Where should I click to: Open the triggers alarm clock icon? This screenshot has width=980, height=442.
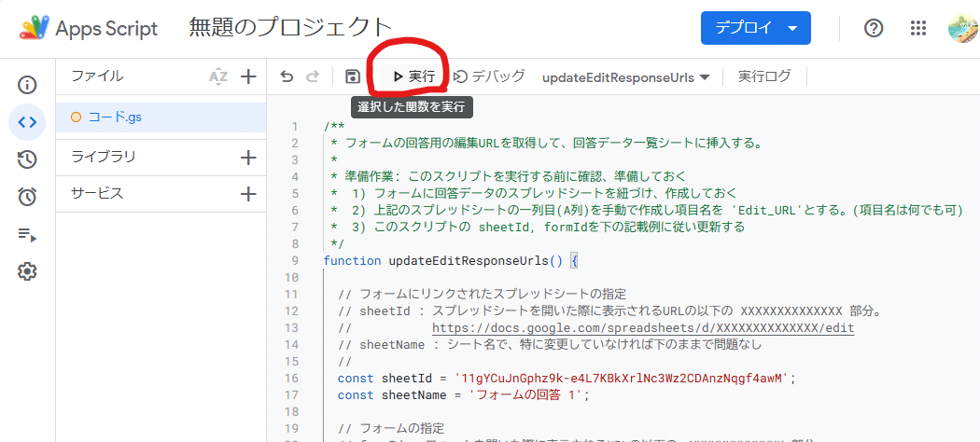(27, 198)
